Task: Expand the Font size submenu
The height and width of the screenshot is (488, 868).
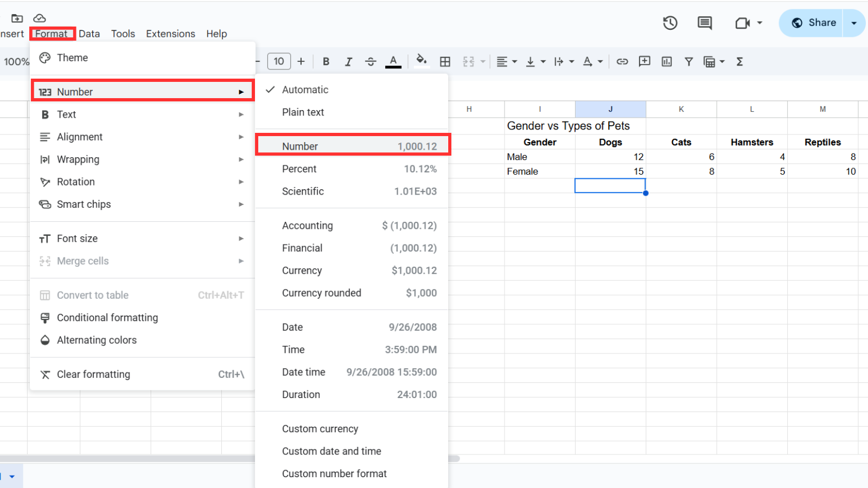Action: point(143,239)
